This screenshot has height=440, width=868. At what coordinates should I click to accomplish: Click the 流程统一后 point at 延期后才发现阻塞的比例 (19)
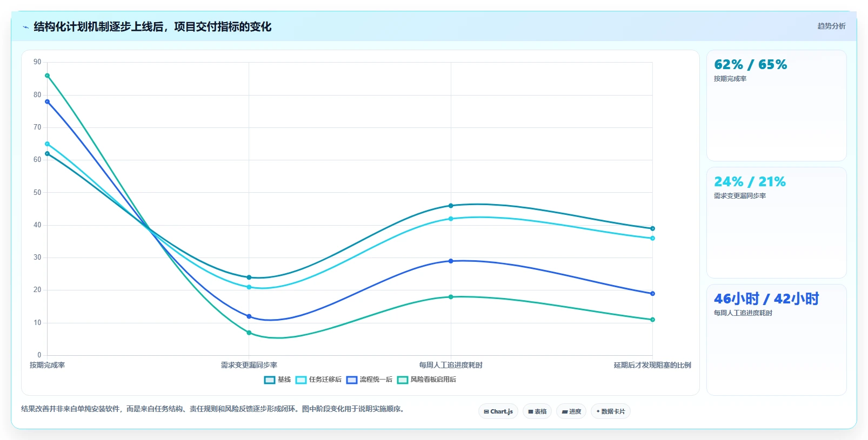click(652, 294)
